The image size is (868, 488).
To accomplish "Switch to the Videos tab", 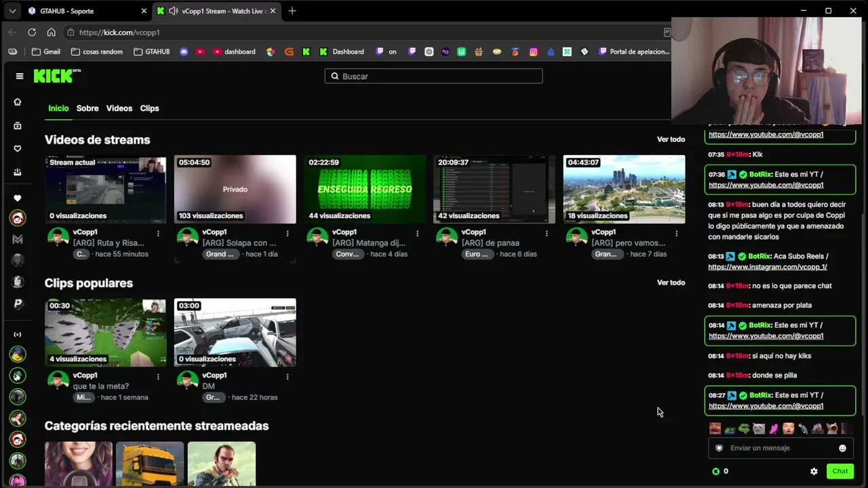I will 119,108.
